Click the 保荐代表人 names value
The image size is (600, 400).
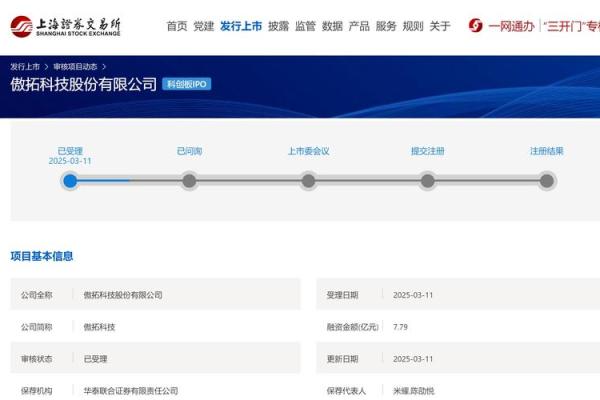pos(414,391)
